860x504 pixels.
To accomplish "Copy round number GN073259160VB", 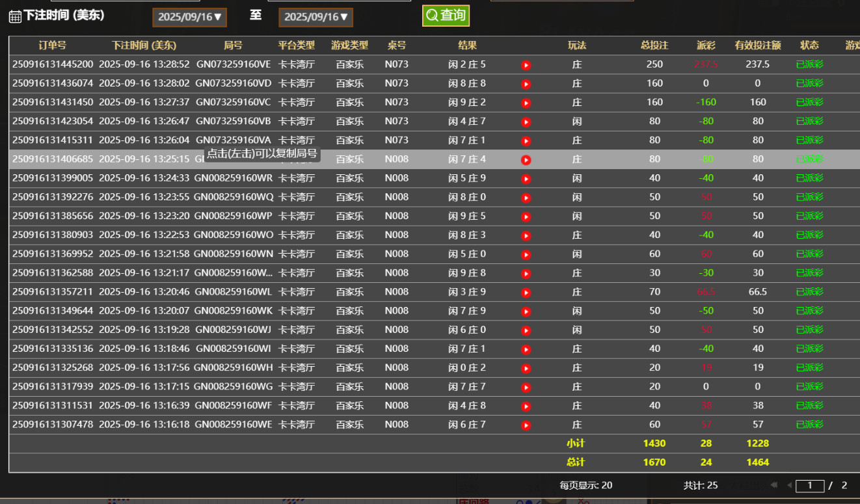I will 233,121.
